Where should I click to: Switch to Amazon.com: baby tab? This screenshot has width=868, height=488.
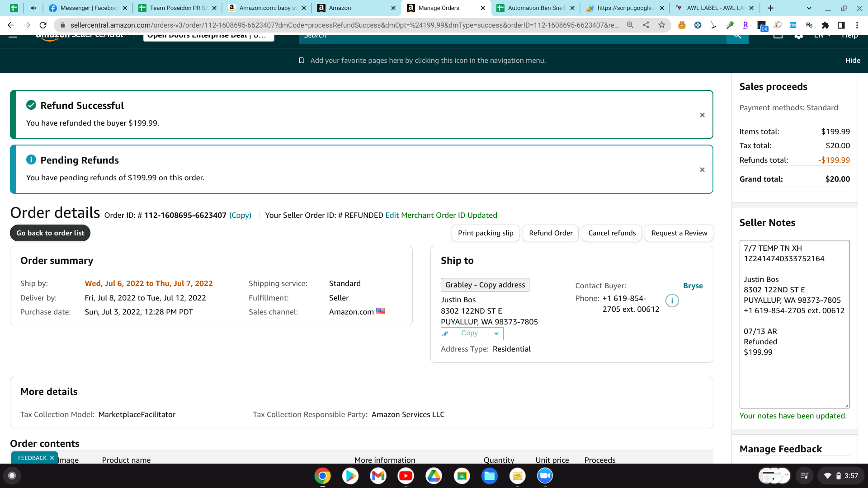pyautogui.click(x=267, y=8)
